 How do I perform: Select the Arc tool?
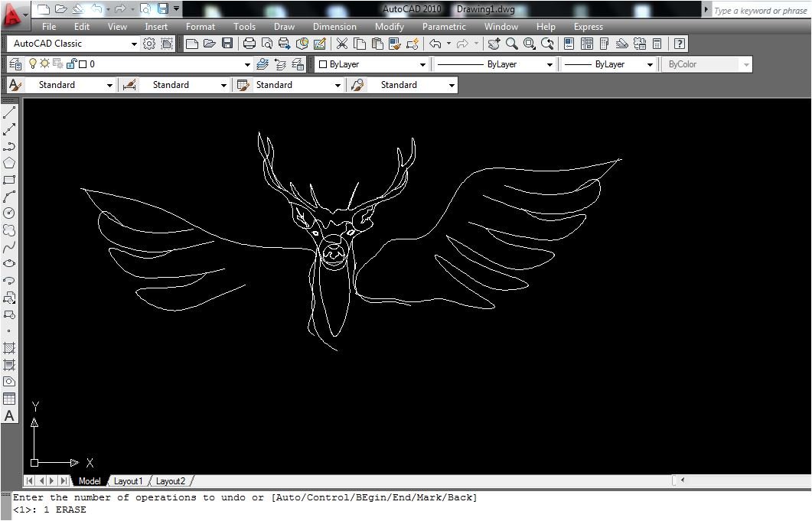9,197
